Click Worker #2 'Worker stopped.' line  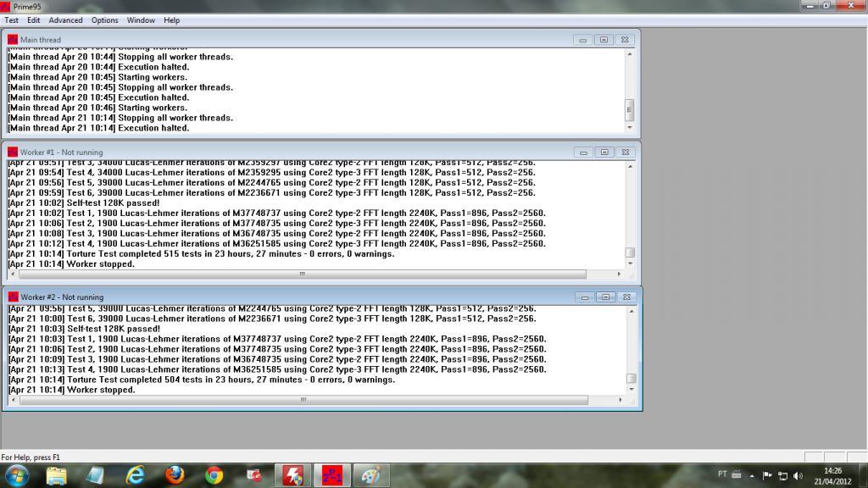(x=72, y=390)
